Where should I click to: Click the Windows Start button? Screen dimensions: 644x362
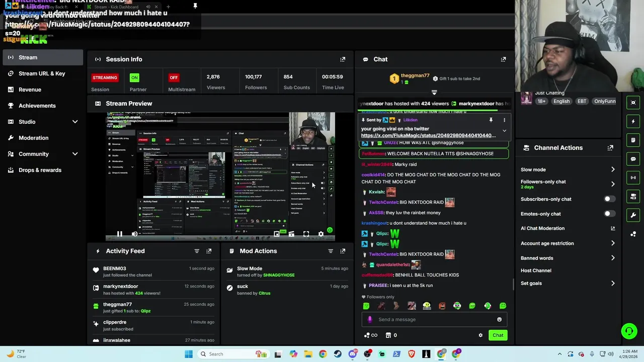(189, 354)
